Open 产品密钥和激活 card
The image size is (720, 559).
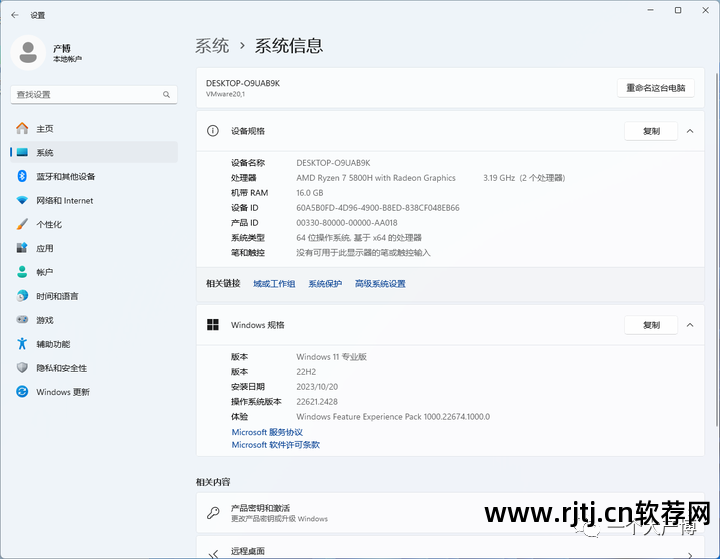coord(450,513)
